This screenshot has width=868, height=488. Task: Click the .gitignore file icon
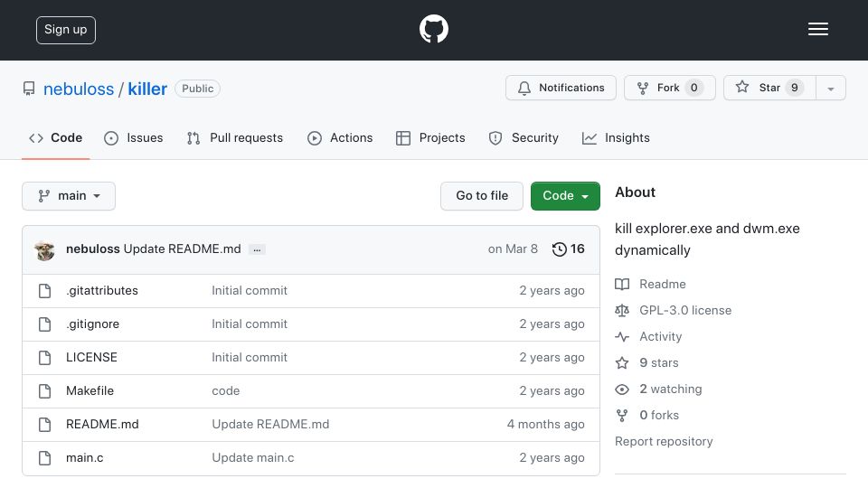click(x=45, y=324)
